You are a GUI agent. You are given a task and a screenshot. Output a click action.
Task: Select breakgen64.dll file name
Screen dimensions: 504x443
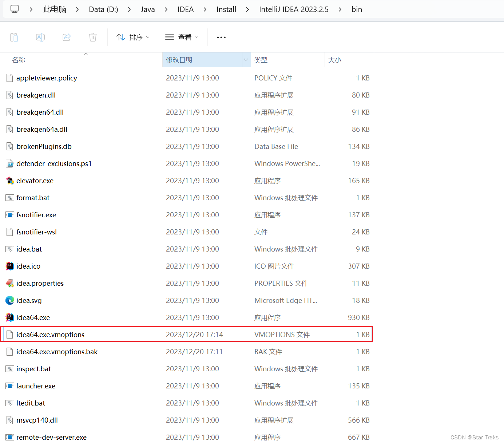point(40,112)
